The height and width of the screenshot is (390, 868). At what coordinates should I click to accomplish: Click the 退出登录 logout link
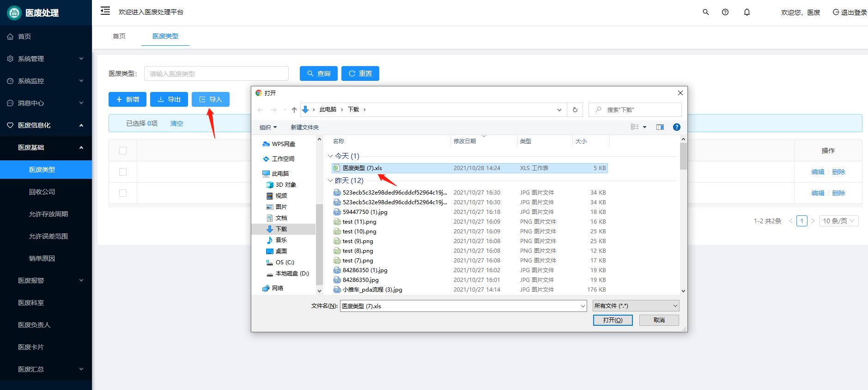click(850, 12)
